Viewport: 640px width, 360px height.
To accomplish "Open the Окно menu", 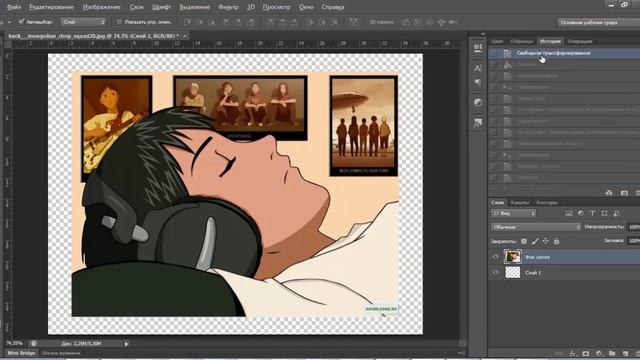I will (306, 7).
